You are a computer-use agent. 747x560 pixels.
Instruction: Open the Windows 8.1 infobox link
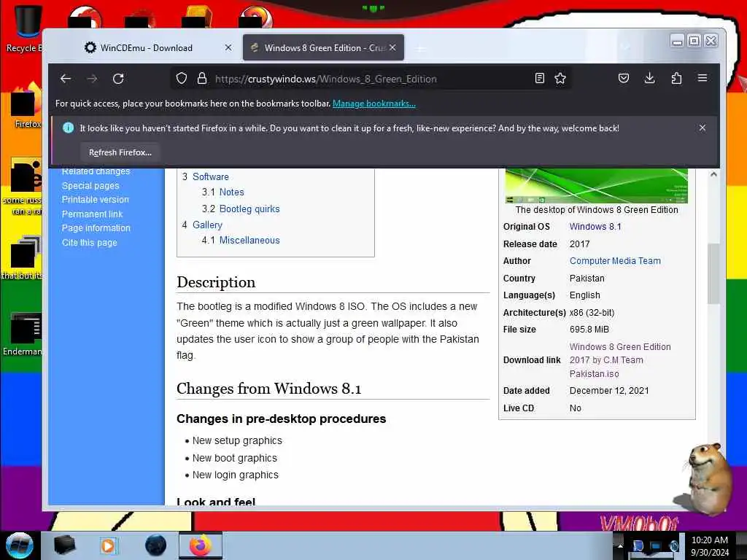click(595, 227)
